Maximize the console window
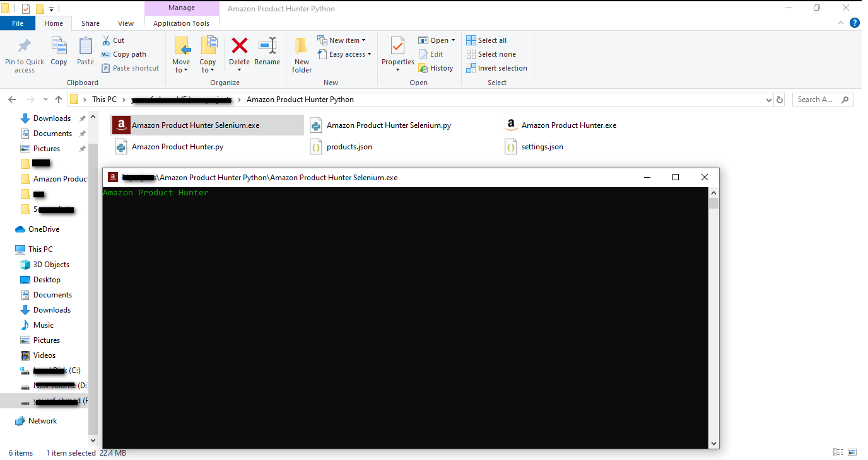The height and width of the screenshot is (460, 868). [676, 177]
